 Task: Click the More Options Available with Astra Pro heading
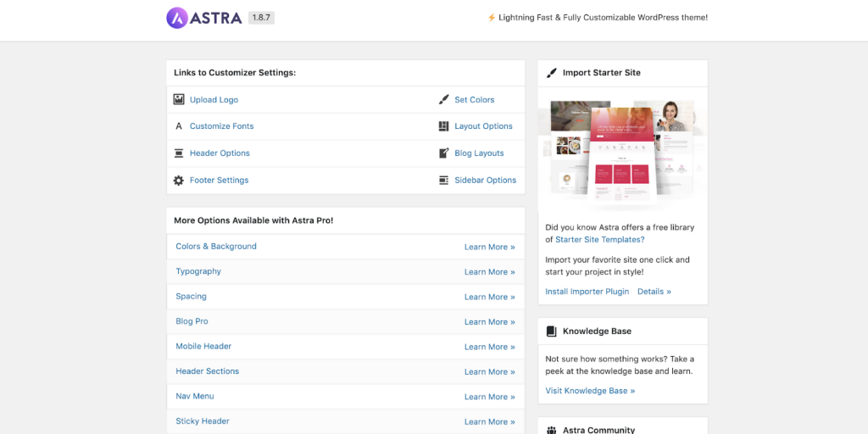pos(253,220)
